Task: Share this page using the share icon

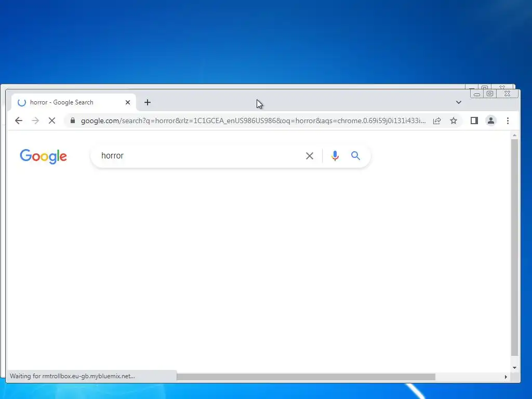Action: [x=437, y=121]
